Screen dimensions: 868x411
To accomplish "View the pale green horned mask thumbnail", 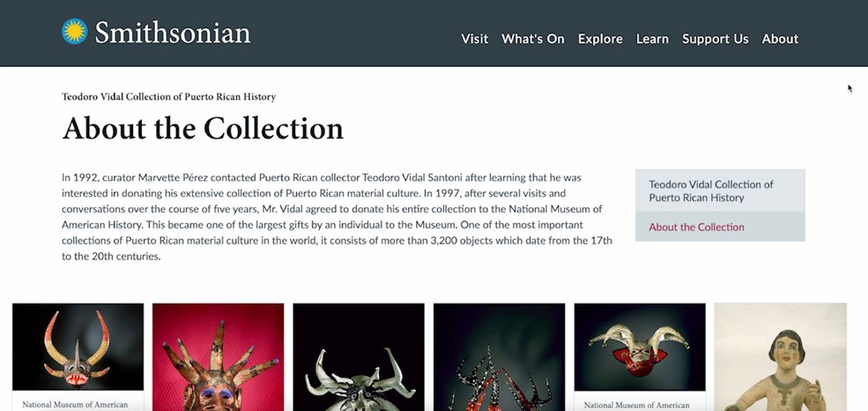I will pyautogui.click(x=359, y=357).
